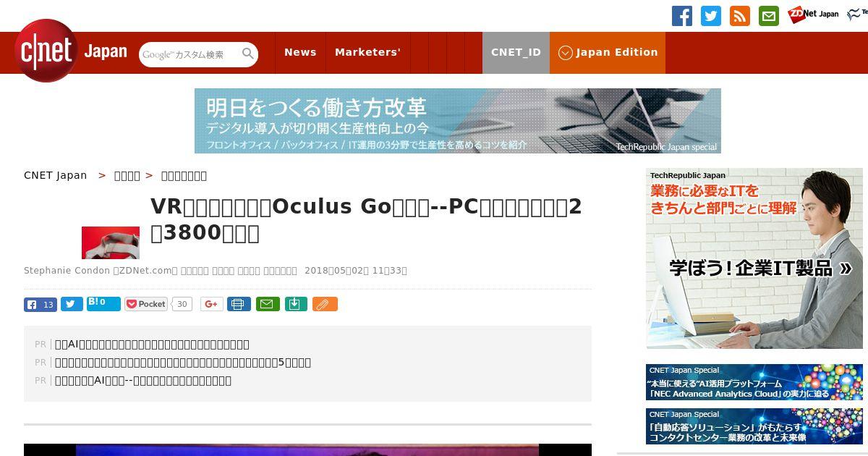Follow the last breadcrumb category link
Viewport: 868px width, 456px height.
coord(184,175)
